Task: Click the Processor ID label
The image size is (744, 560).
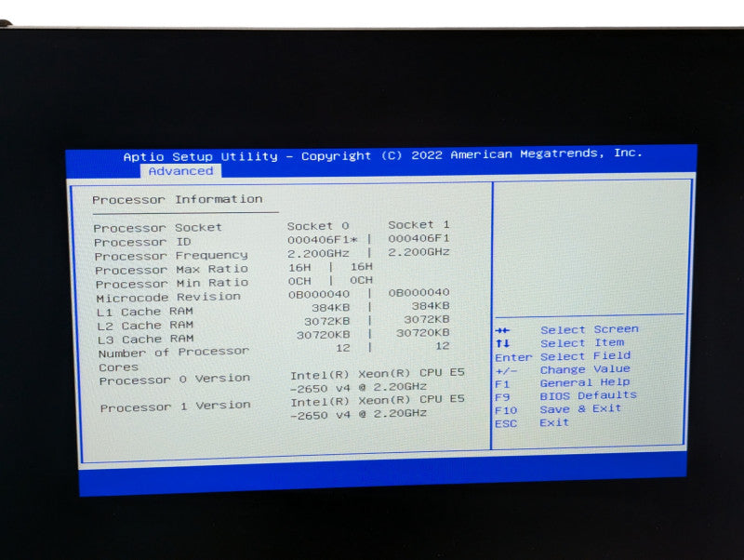Action: 142,242
